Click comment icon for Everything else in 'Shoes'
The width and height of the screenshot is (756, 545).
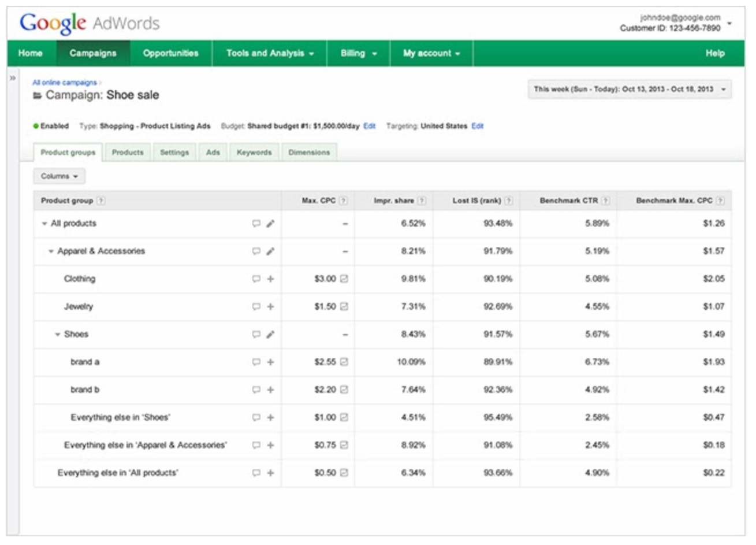256,418
